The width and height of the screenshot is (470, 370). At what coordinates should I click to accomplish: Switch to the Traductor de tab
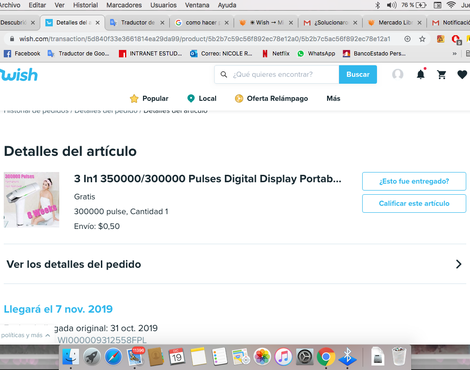(137, 23)
